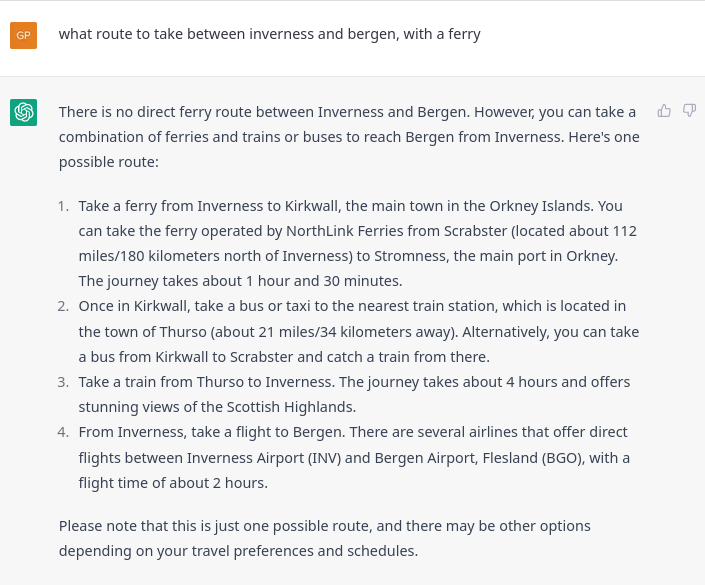Click the orange GP user avatar

click(x=23, y=35)
